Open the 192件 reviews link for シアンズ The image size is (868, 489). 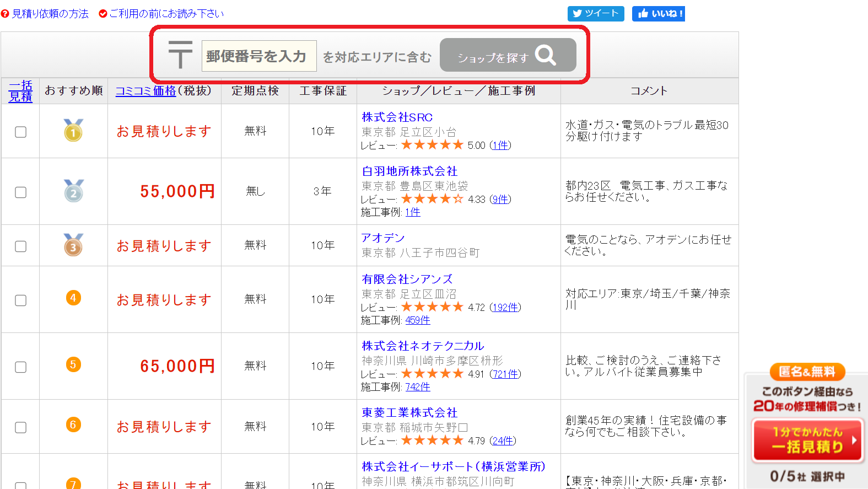coord(505,308)
